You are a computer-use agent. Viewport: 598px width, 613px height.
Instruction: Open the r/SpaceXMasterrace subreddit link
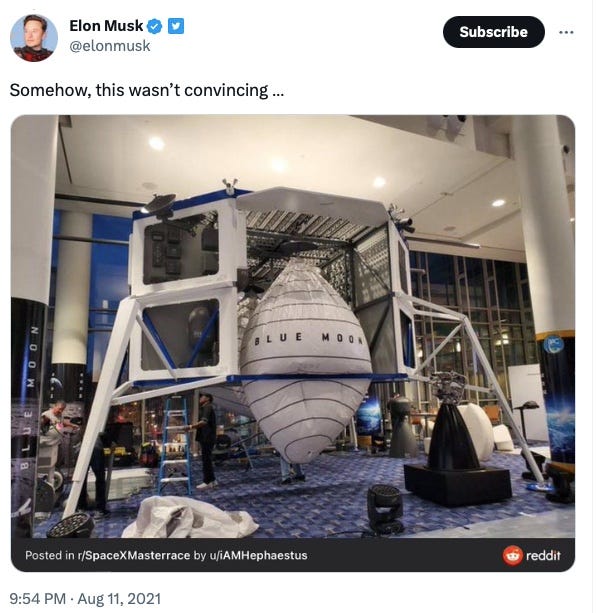[134, 556]
